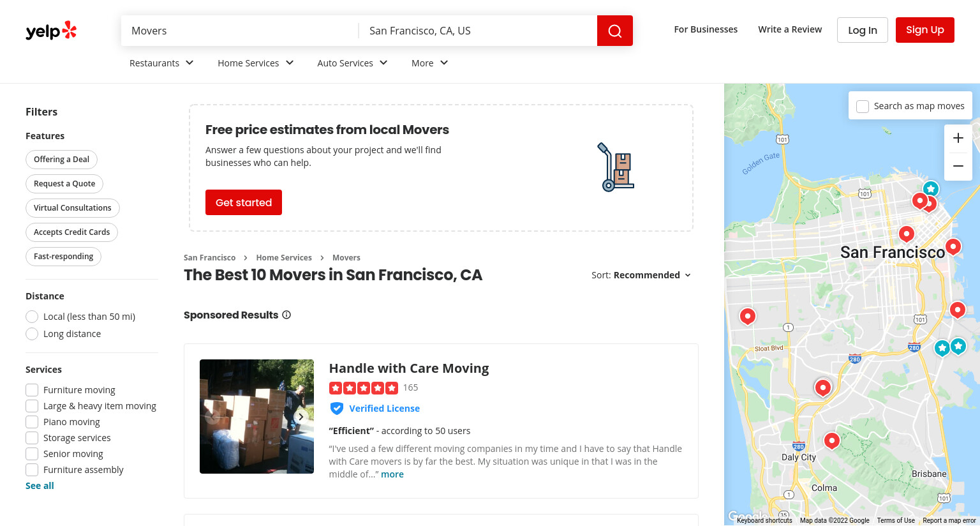Click the Log In button
This screenshot has height=526, width=980.
coord(863,30)
